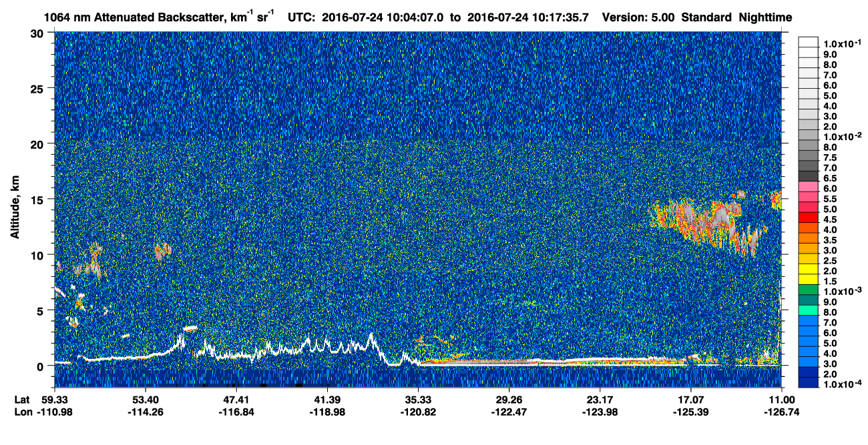Click the longitude value '-125.39'
This screenshot has height=445, width=868.
click(690, 412)
